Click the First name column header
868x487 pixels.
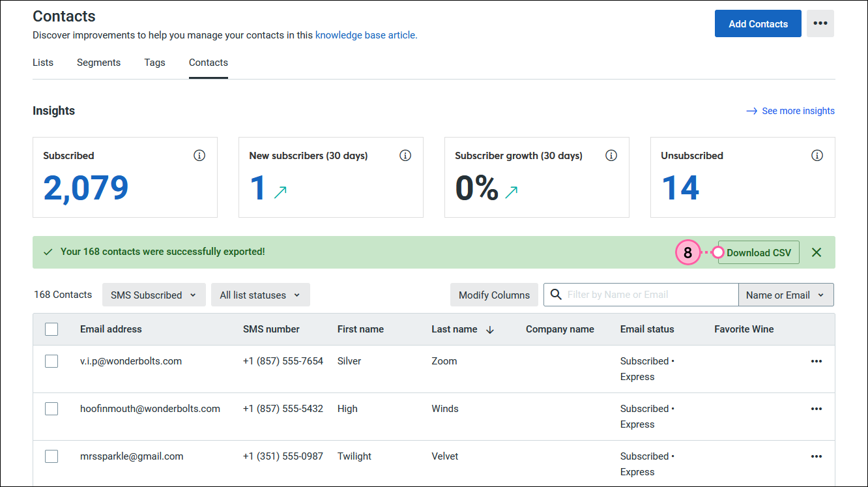[360, 329]
